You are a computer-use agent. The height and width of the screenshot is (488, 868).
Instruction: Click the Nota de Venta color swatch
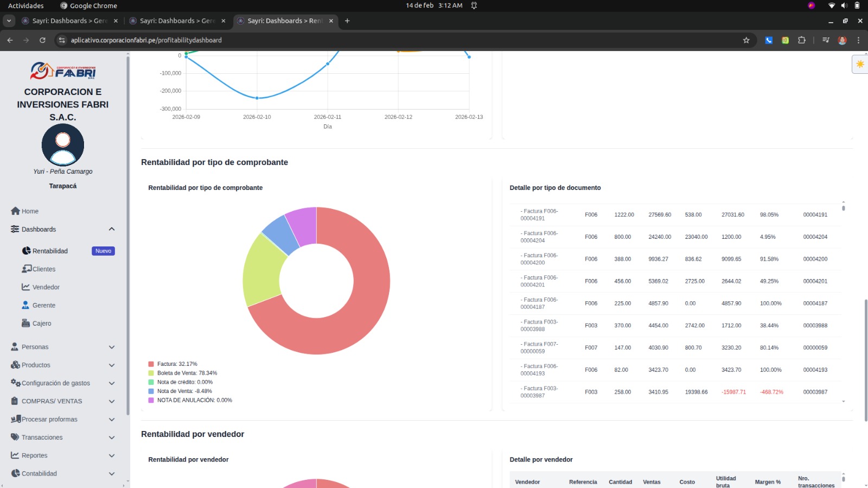coord(151,391)
